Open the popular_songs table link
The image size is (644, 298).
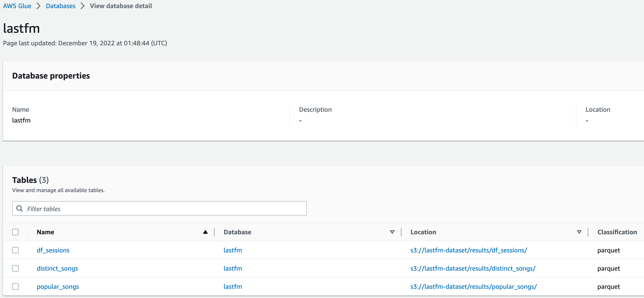point(58,287)
